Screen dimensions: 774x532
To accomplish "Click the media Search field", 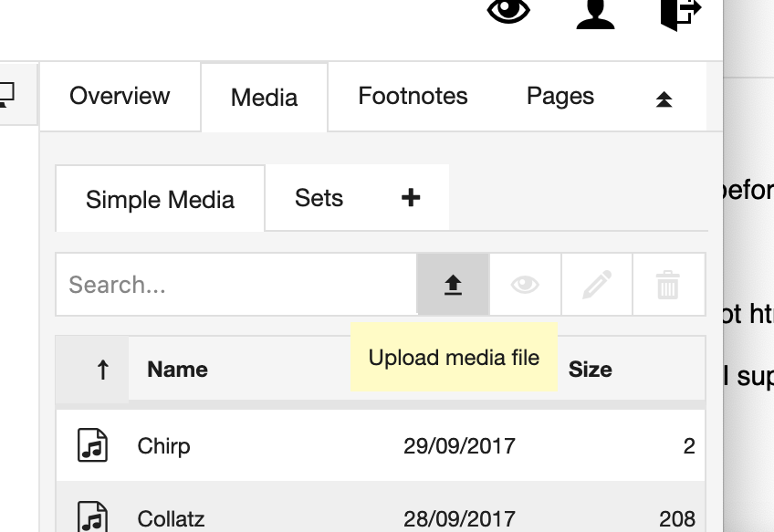I will 237,285.
